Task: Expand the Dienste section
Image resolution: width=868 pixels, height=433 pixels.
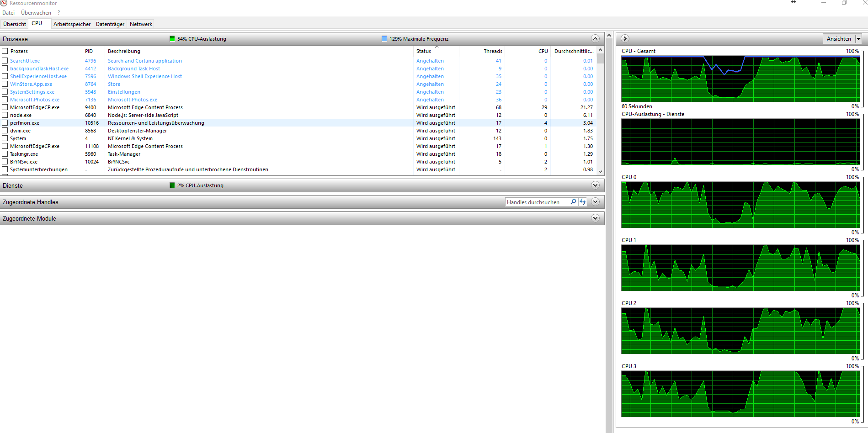Action: [x=595, y=185]
